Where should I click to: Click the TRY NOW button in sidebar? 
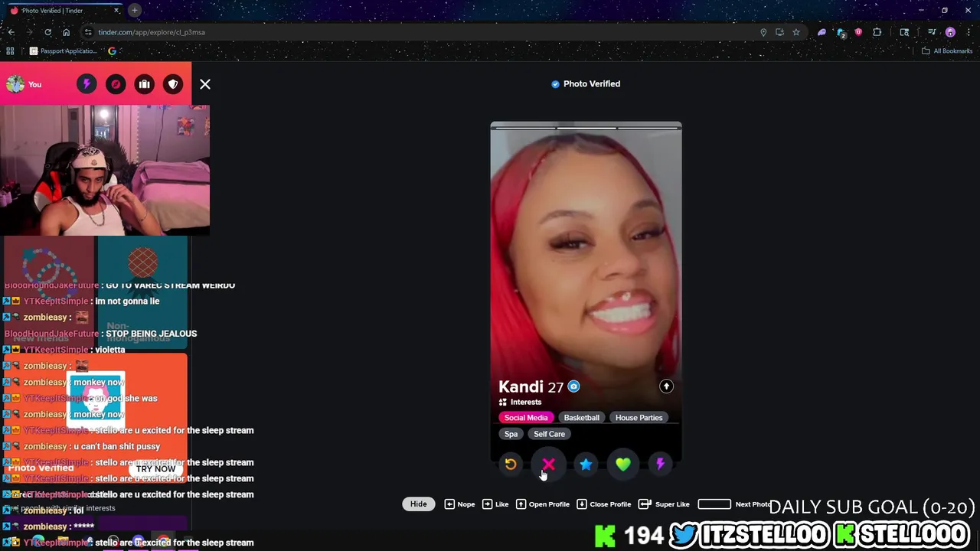click(156, 469)
